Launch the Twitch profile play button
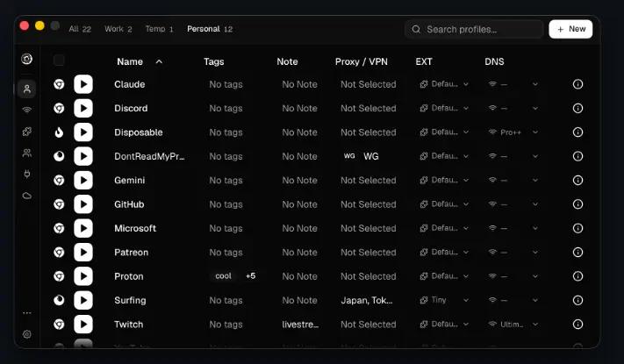Viewport: 624px width, 364px height. pos(83,325)
